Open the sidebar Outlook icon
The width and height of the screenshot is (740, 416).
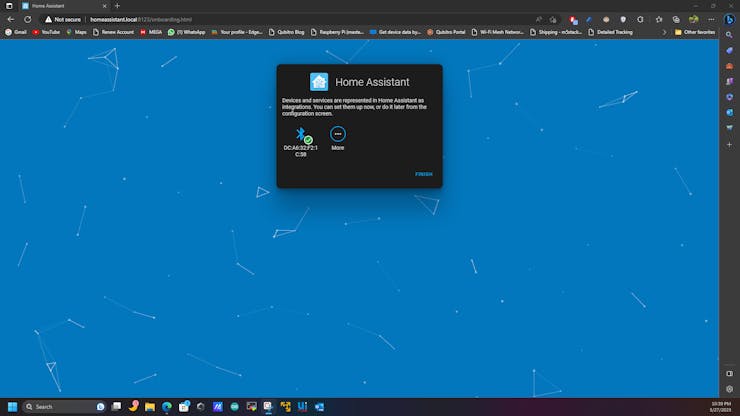tap(729, 112)
